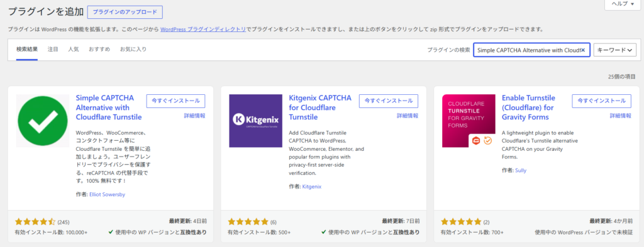Open author link Elliot Sowersby
644x247 pixels.
click(x=107, y=195)
